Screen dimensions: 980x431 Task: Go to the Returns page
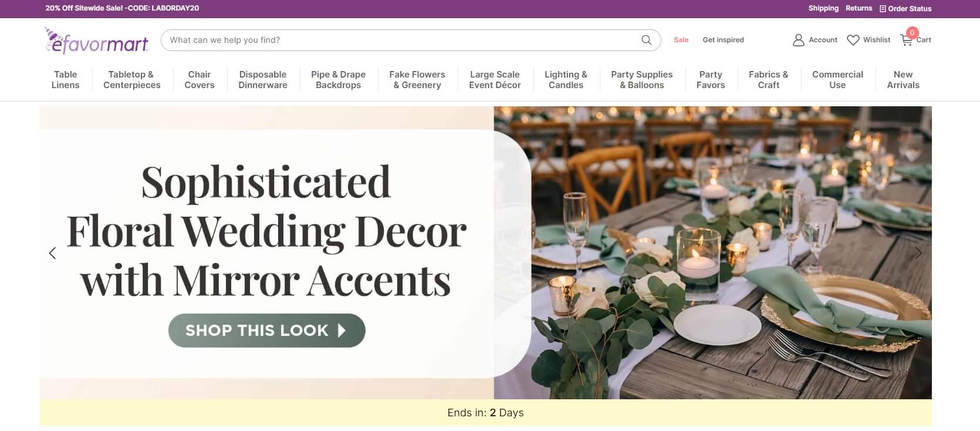coord(859,8)
